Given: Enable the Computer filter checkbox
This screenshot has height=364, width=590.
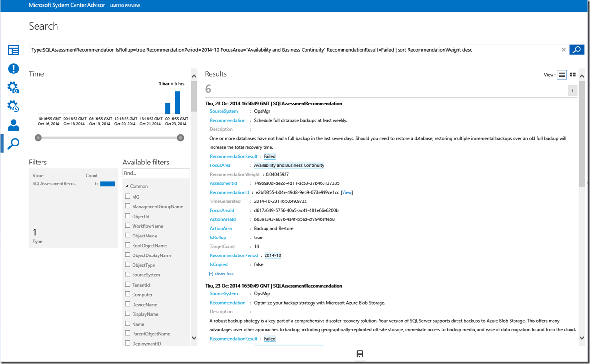Looking at the screenshot, I should tap(128, 294).
